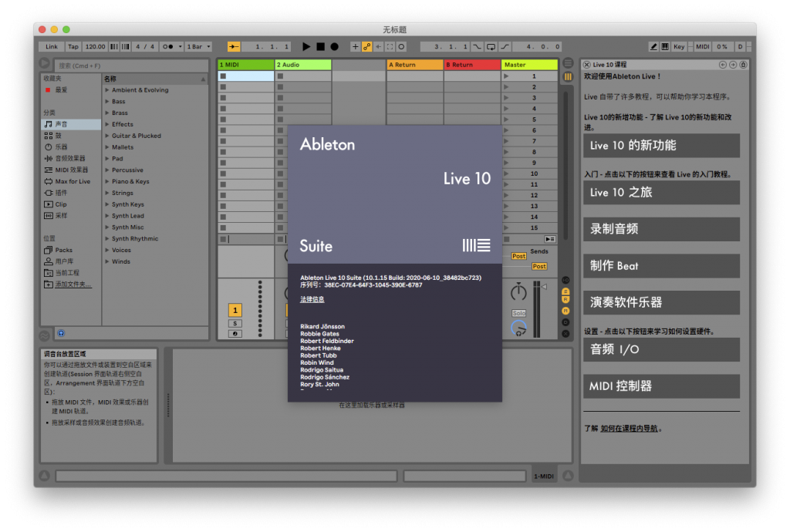Image resolution: width=790 pixels, height=532 pixels.
Task: Click the browser preview headphone icon
Action: [61, 333]
